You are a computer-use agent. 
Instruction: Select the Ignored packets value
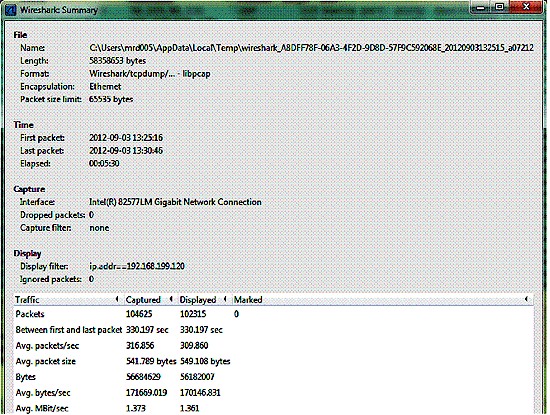click(91, 279)
